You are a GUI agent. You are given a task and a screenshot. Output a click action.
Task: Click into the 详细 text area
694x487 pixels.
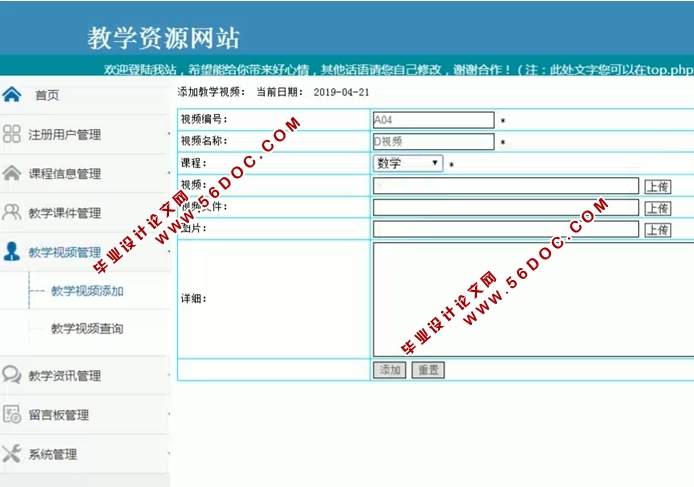[533, 299]
